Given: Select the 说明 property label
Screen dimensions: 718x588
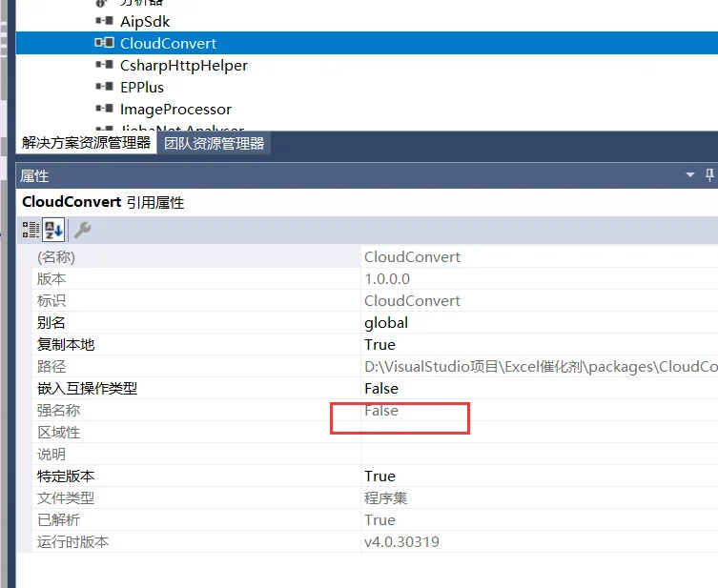Looking at the screenshot, I should 51,455.
